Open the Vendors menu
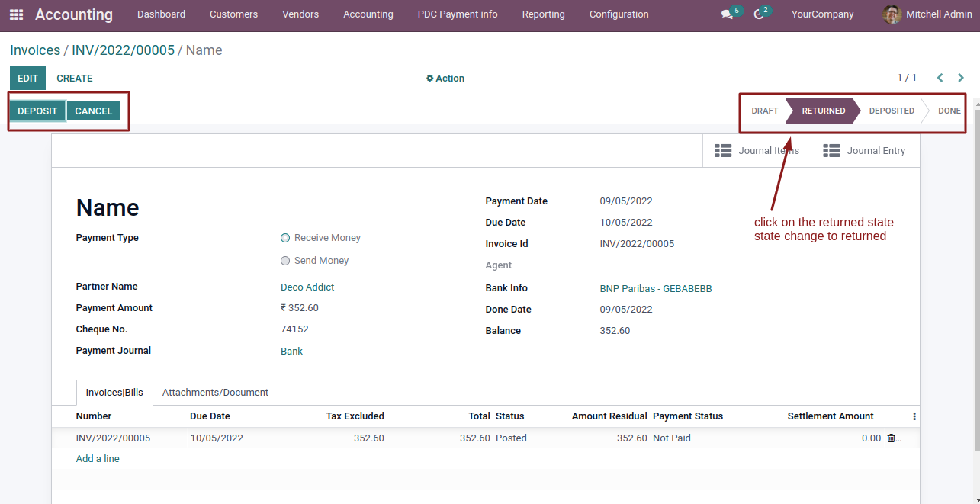 click(x=300, y=14)
